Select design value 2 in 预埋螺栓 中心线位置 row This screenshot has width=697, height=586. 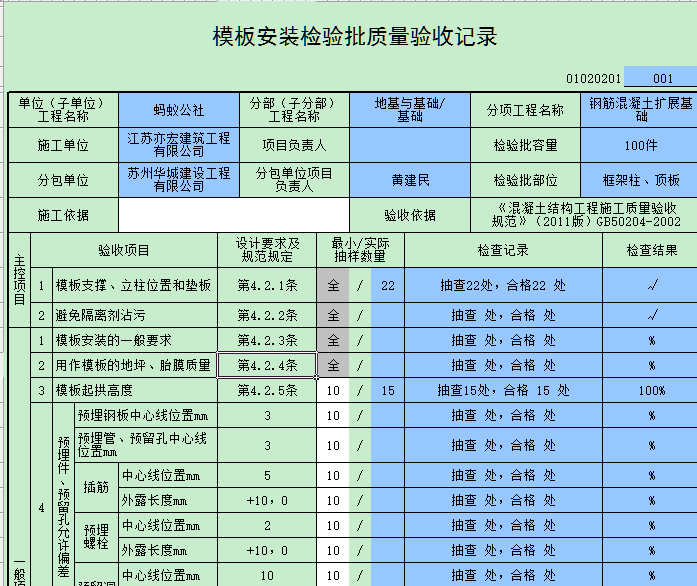point(267,526)
